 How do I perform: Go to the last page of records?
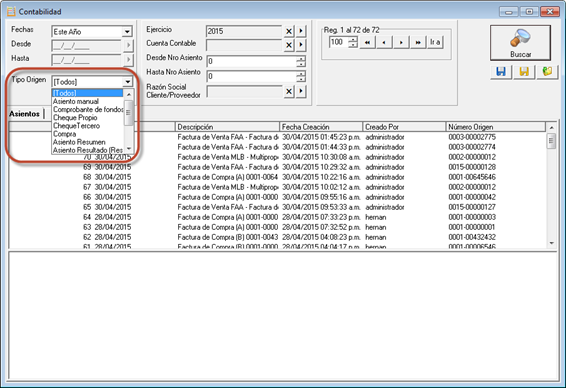click(x=418, y=43)
